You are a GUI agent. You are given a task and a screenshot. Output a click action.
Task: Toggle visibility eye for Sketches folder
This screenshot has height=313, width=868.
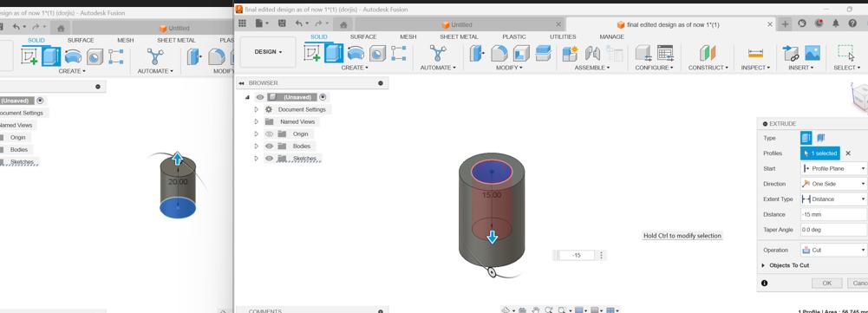click(x=270, y=159)
